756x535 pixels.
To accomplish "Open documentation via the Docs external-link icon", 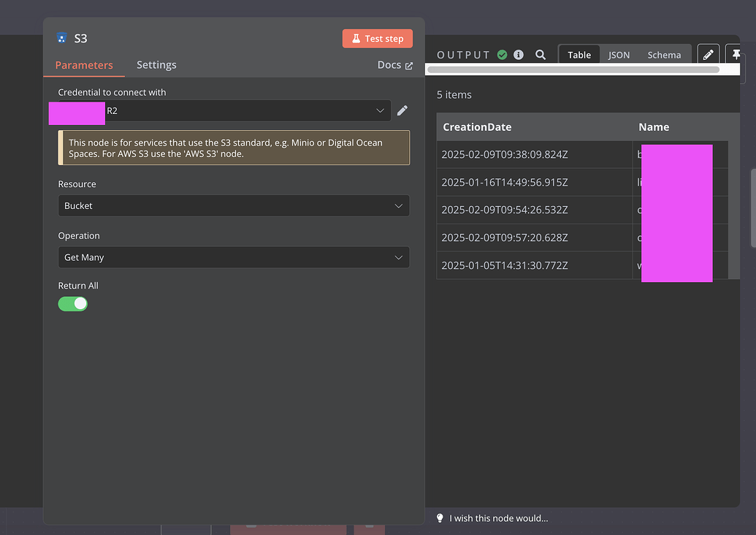I will tap(411, 65).
